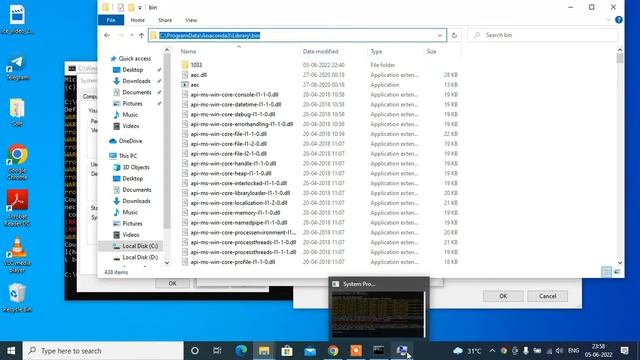Click OK in the right dialog
The width and height of the screenshot is (640, 360).
pos(503,296)
